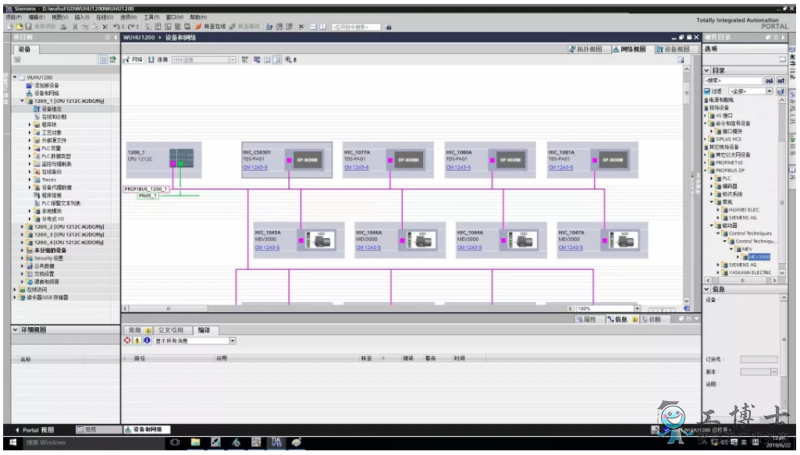Expand the 1200_2 CPU 1212C tree node

coord(22,226)
